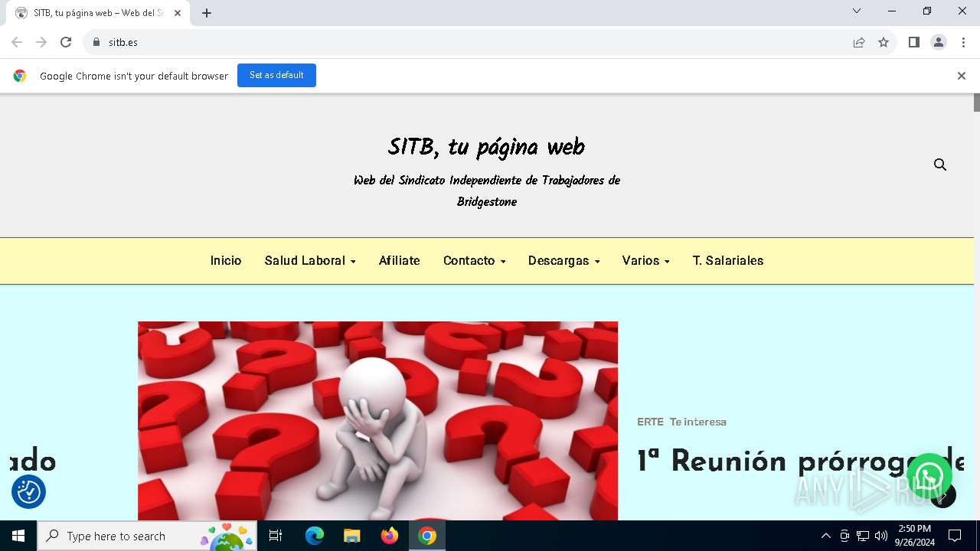Open 1ª Reunión prórroga article headline
The height and width of the screenshot is (551, 980).
click(801, 461)
